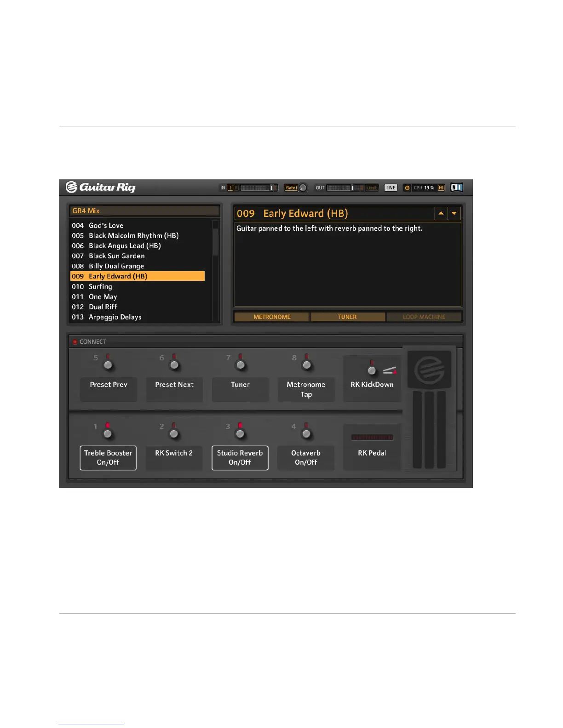Click the Preset Next label button
The width and height of the screenshot is (563, 728).
tap(174, 390)
